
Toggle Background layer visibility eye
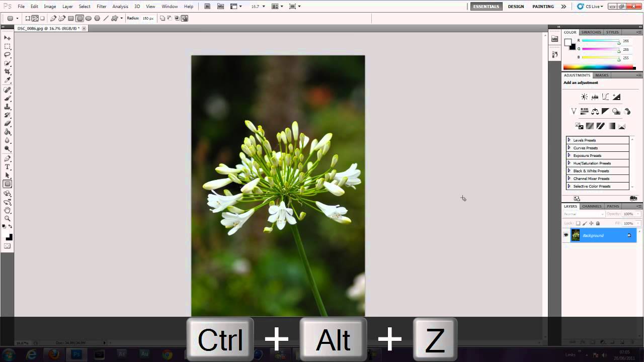(566, 235)
